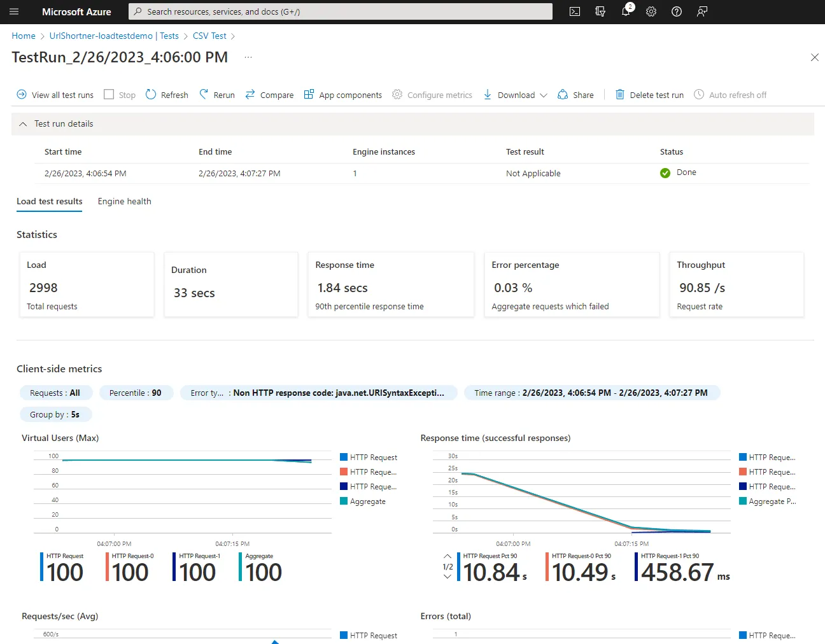Click the App components icon
Image resolution: width=825 pixels, height=644 pixels.
pyautogui.click(x=309, y=94)
